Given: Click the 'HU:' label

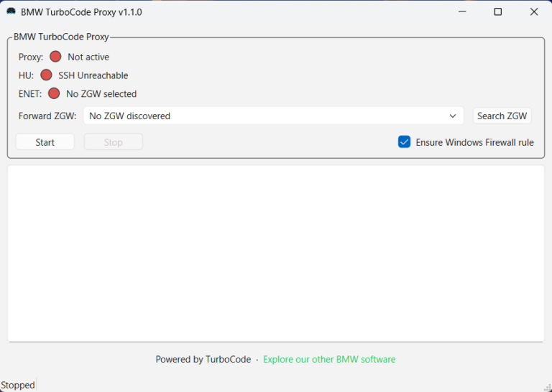Looking at the screenshot, I should click(27, 75).
